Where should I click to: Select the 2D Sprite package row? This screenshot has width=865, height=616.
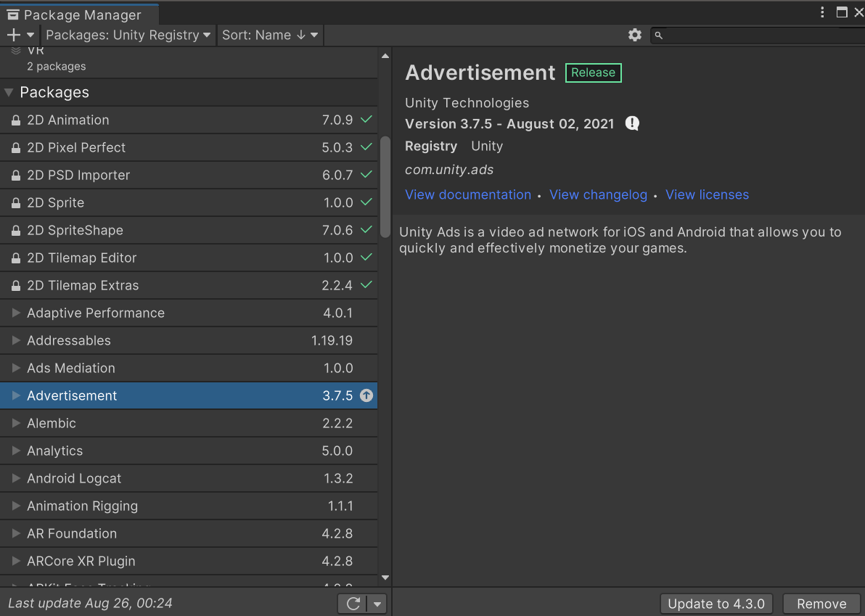tap(189, 202)
